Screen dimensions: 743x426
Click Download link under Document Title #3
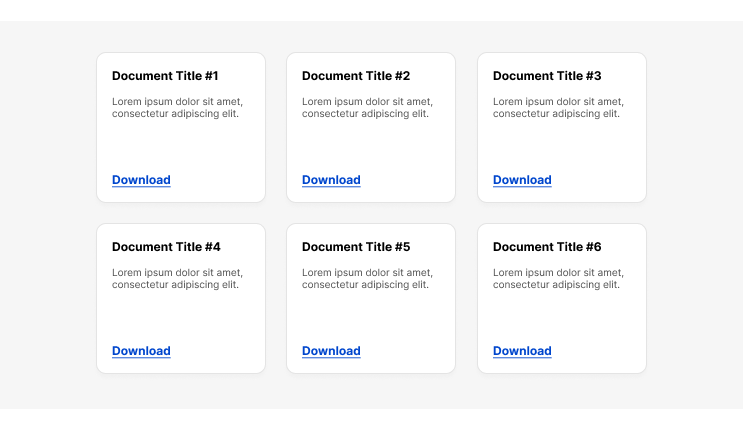[522, 180]
